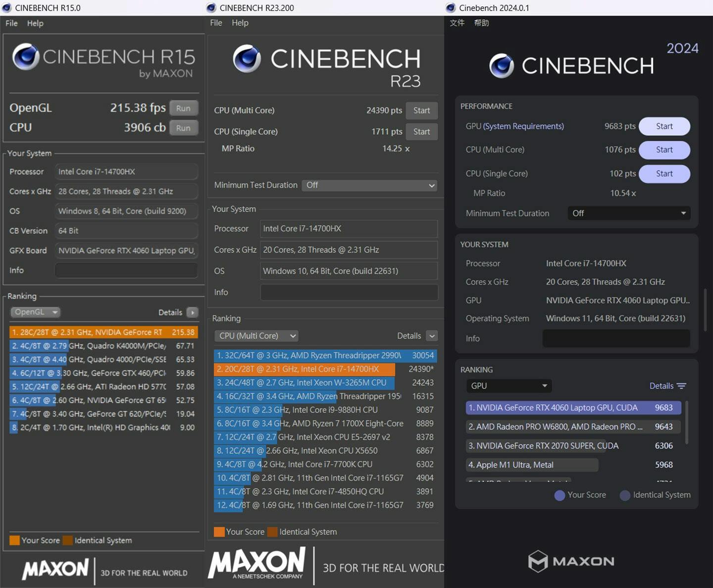Screen dimensions: 713x588
Task: Start GPU test in Cinebench 2024
Action: pyautogui.click(x=664, y=126)
